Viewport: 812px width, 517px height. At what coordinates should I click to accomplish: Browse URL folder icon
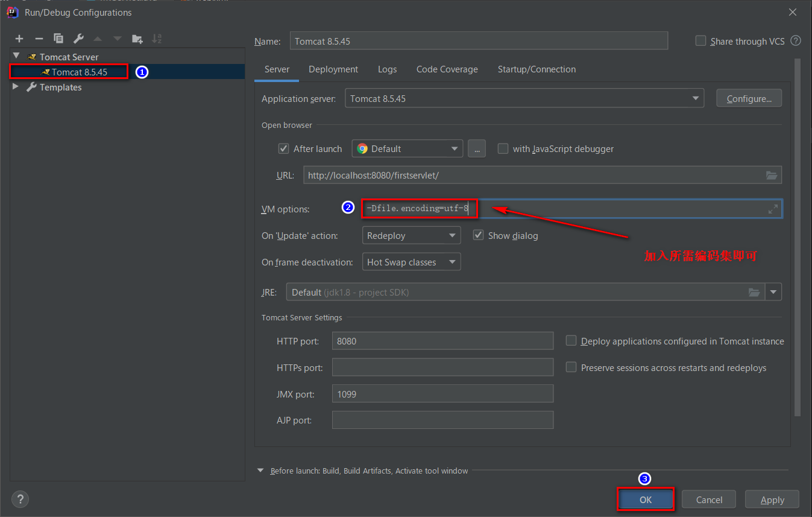(772, 176)
